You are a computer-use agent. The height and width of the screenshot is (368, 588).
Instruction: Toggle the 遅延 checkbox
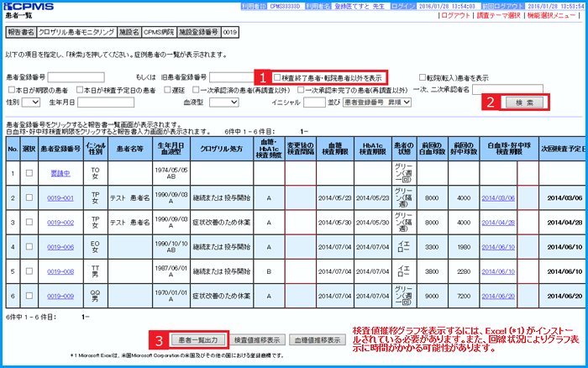click(169, 89)
